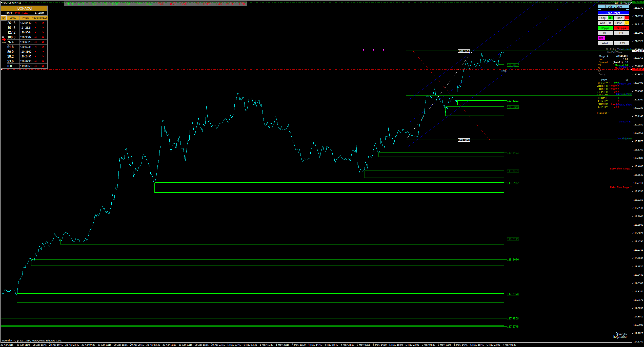This screenshot has height=347, width=644.
Task: Click the HSL box on the chart
Action: 501,71
